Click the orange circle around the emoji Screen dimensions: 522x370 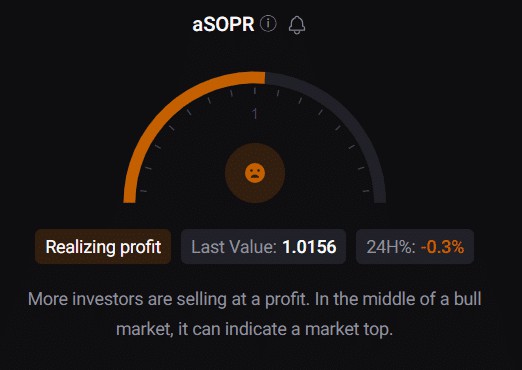click(x=255, y=173)
